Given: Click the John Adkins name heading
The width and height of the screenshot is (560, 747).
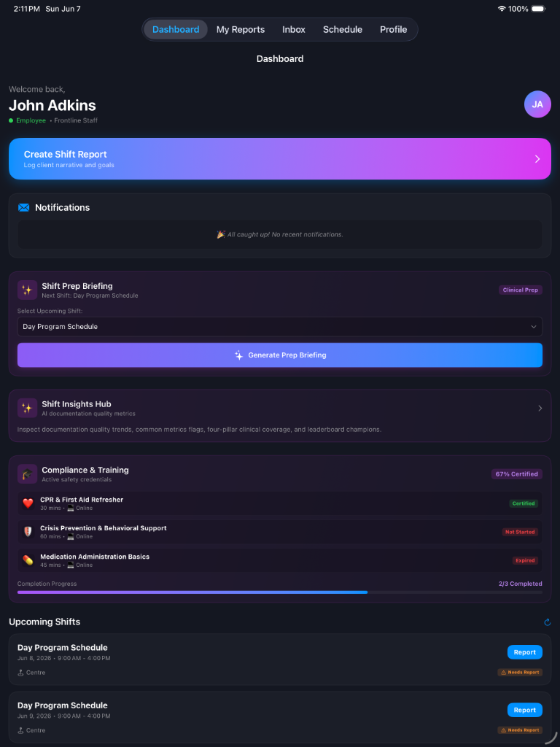Looking at the screenshot, I should 52,105.
